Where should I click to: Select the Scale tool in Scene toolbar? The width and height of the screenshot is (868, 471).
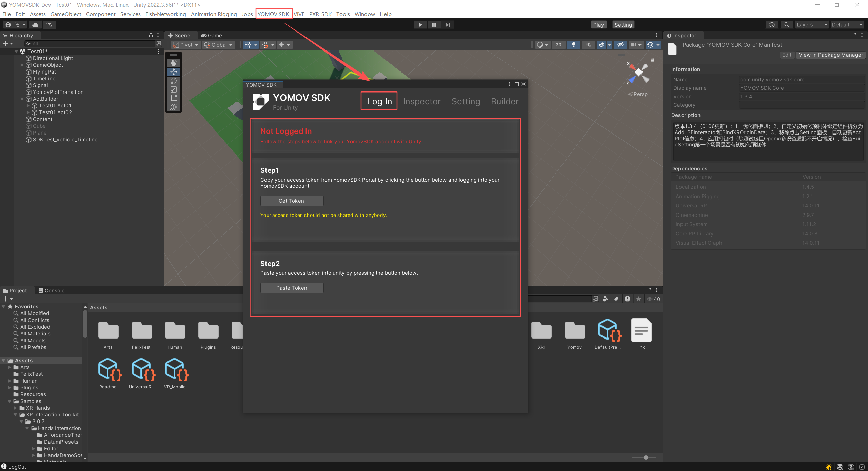pos(174,89)
